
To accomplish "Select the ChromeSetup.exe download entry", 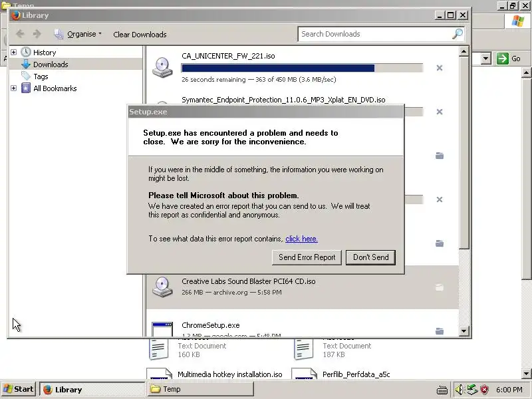I will (x=302, y=323).
